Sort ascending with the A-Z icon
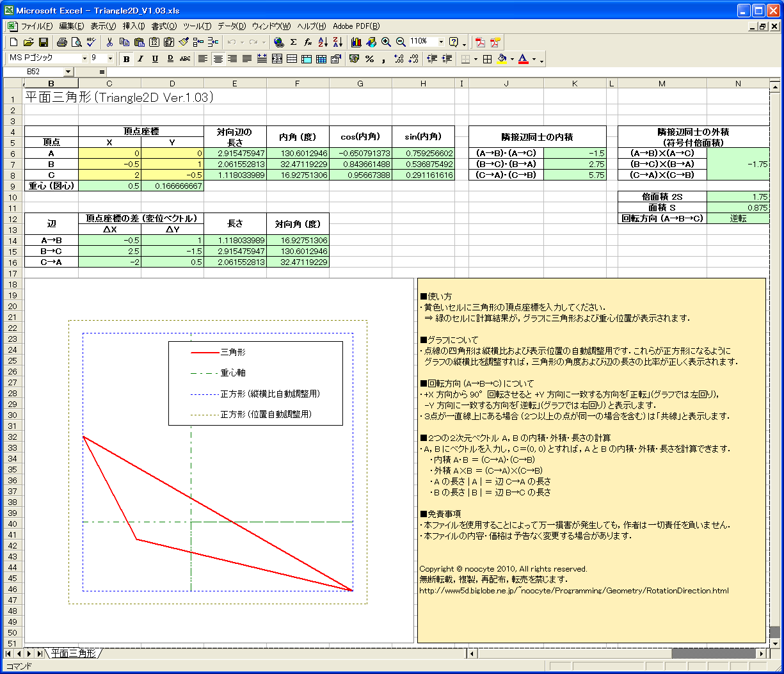Screen dimensions: 784x674 coord(323,42)
